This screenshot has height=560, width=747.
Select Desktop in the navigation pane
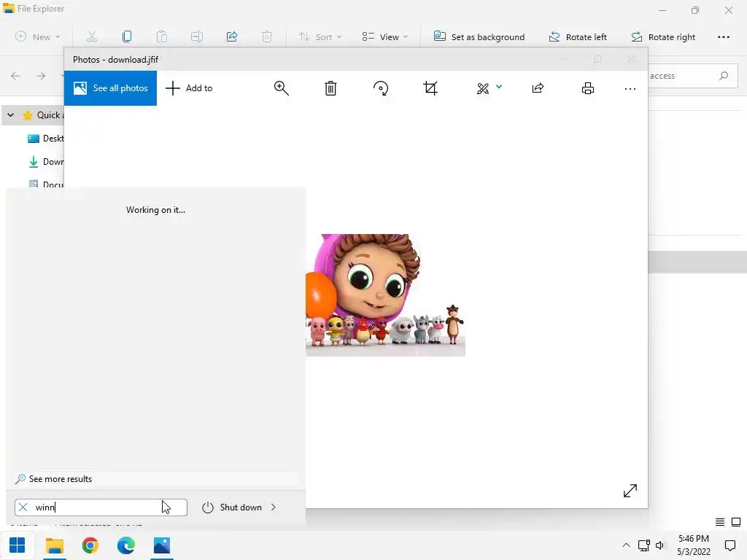tap(45, 138)
